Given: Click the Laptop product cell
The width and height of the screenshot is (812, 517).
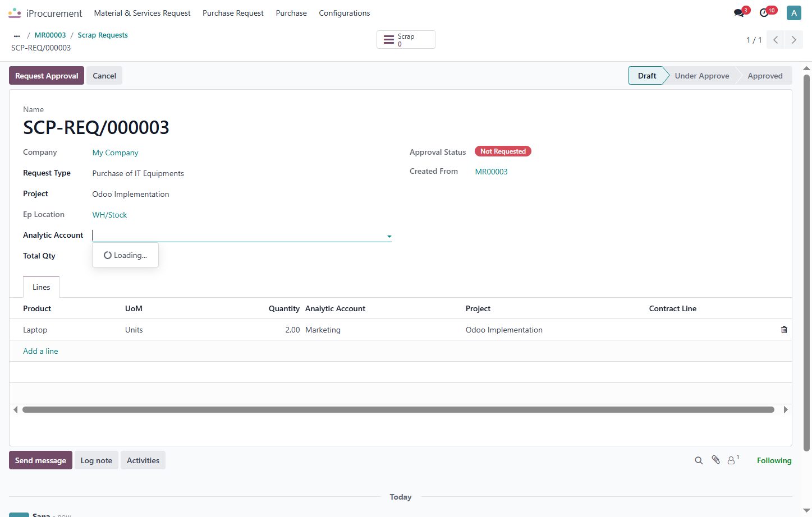Looking at the screenshot, I should (x=35, y=330).
